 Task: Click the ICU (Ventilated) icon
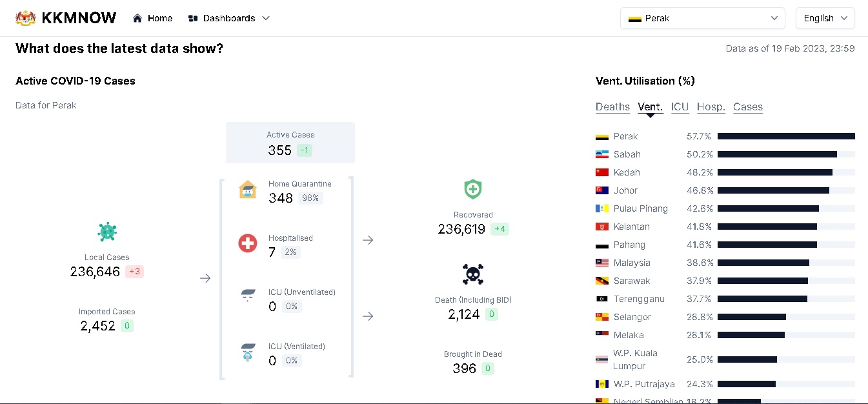[x=248, y=352]
